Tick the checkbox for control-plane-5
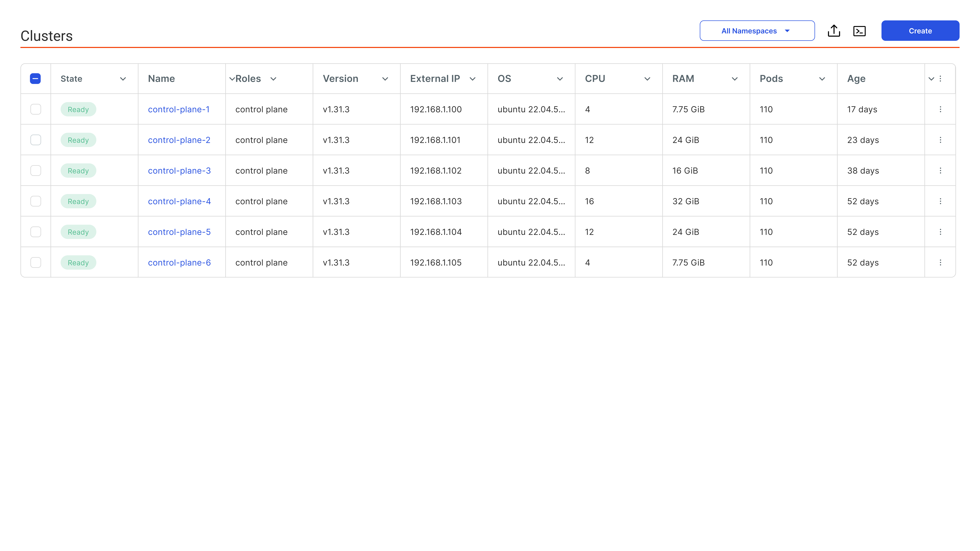The width and height of the screenshot is (980, 551). [x=36, y=232]
